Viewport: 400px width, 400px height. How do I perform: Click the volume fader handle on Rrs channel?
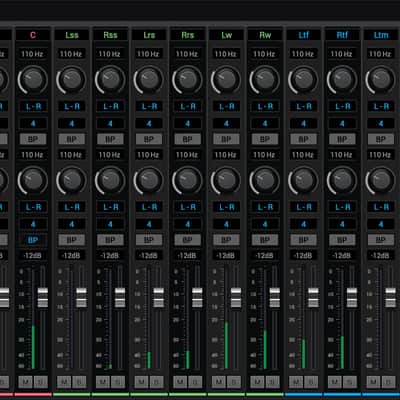click(197, 297)
